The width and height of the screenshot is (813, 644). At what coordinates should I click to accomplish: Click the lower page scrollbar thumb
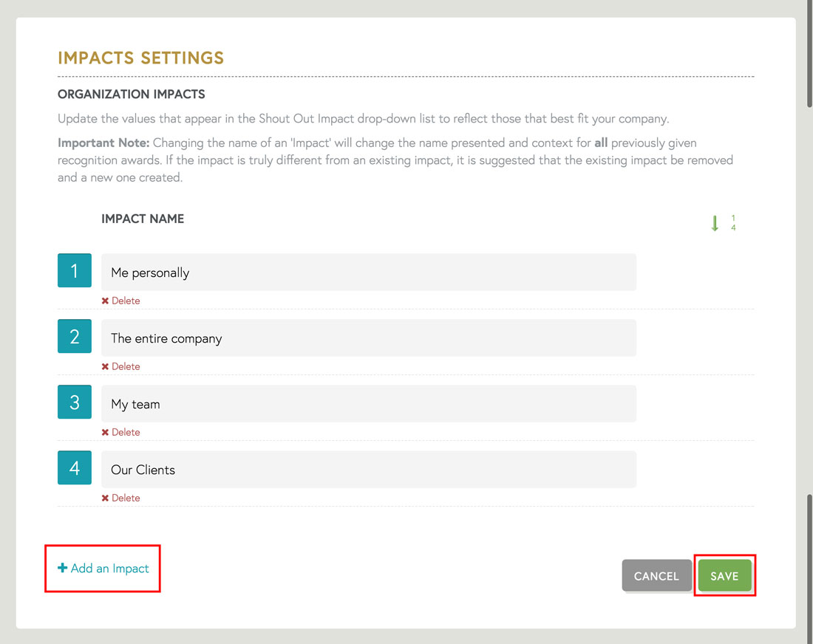[x=809, y=569]
